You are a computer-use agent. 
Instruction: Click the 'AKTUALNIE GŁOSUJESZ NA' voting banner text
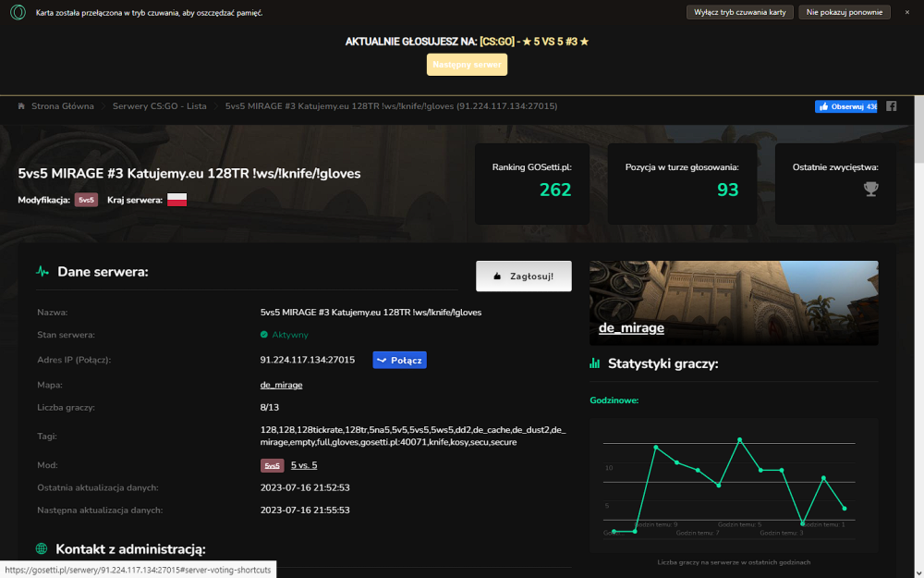[467, 42]
